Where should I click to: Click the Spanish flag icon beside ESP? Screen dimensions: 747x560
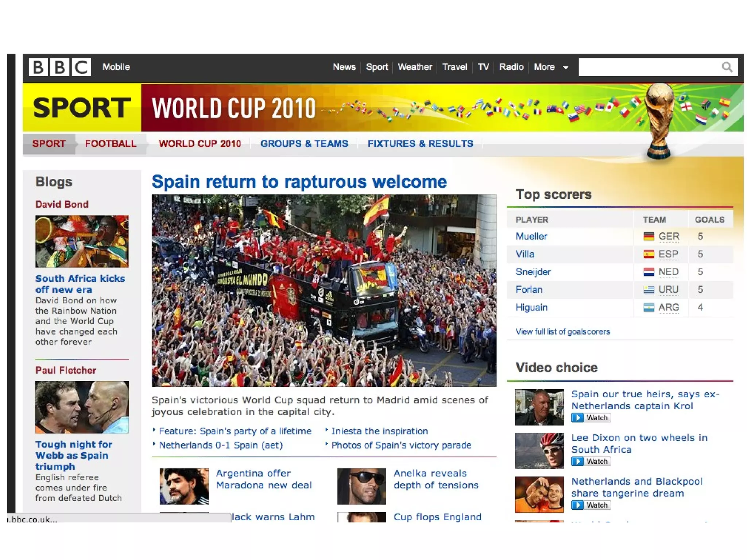coord(649,254)
